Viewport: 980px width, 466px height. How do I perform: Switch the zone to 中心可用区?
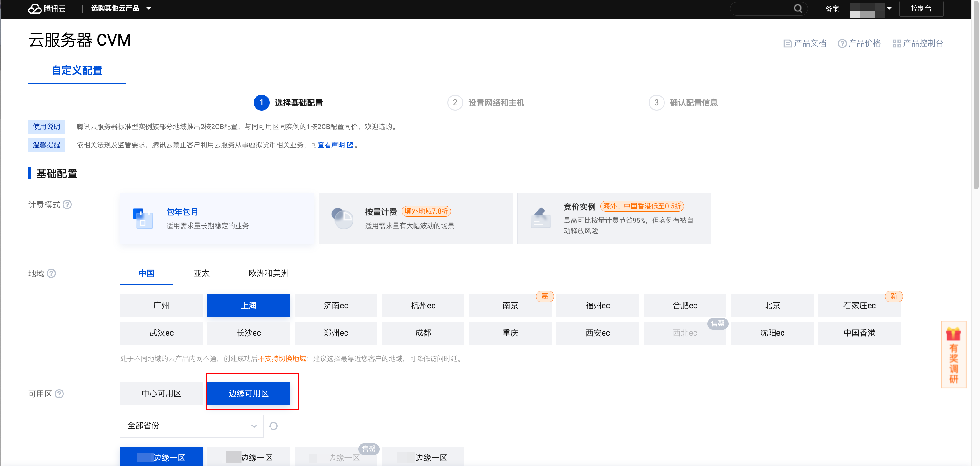pos(161,393)
